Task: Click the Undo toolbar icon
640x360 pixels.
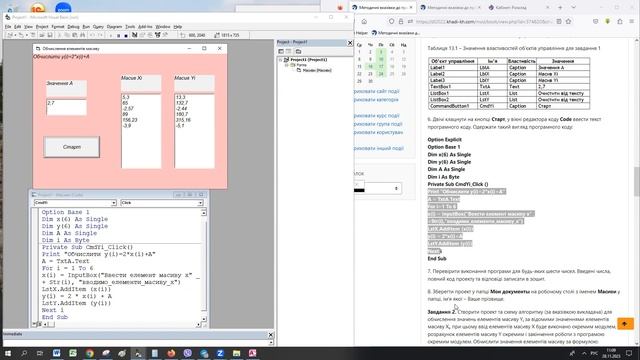Action: pos(92,36)
